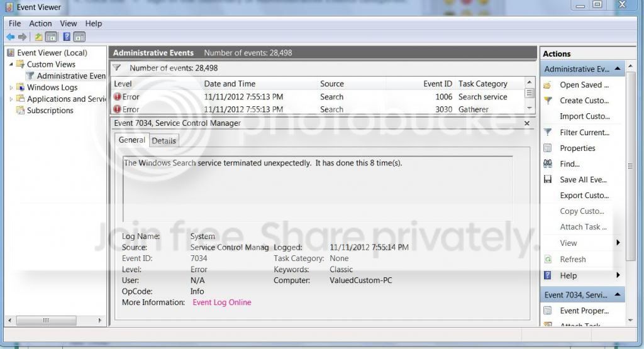Click the Actions pane scrollbar up arrow
Viewport: 644px width, 349px height.
click(x=630, y=65)
